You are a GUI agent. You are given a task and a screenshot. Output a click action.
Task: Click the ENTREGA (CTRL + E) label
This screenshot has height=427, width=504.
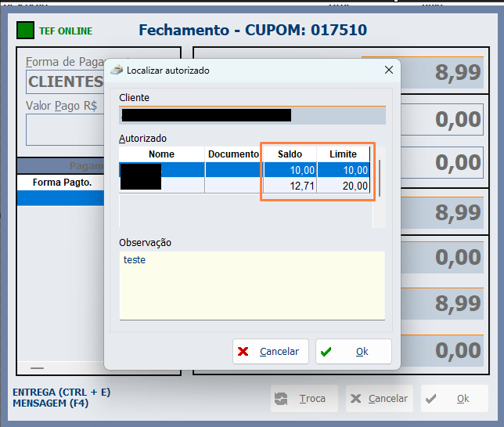tap(62, 392)
